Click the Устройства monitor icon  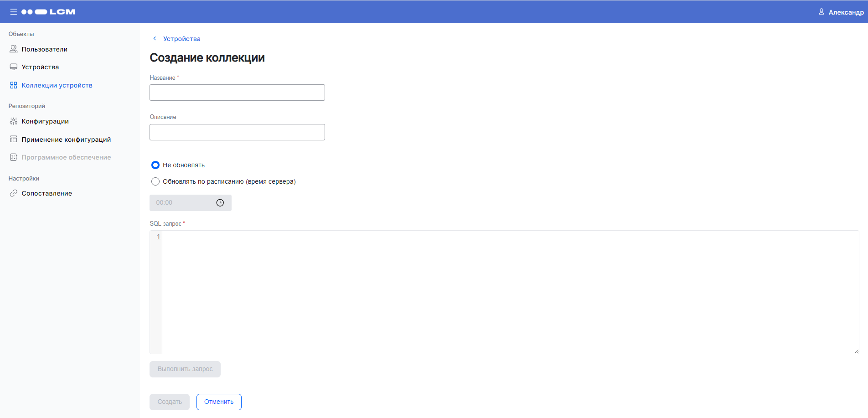pyautogui.click(x=14, y=67)
